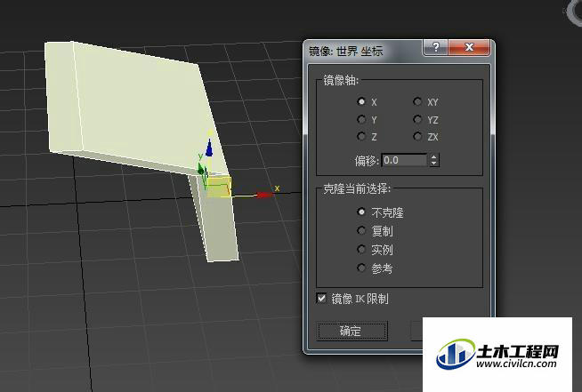This screenshot has width=582, height=392.
Task: Choose the YZ mirror plane option
Action: coord(417,119)
